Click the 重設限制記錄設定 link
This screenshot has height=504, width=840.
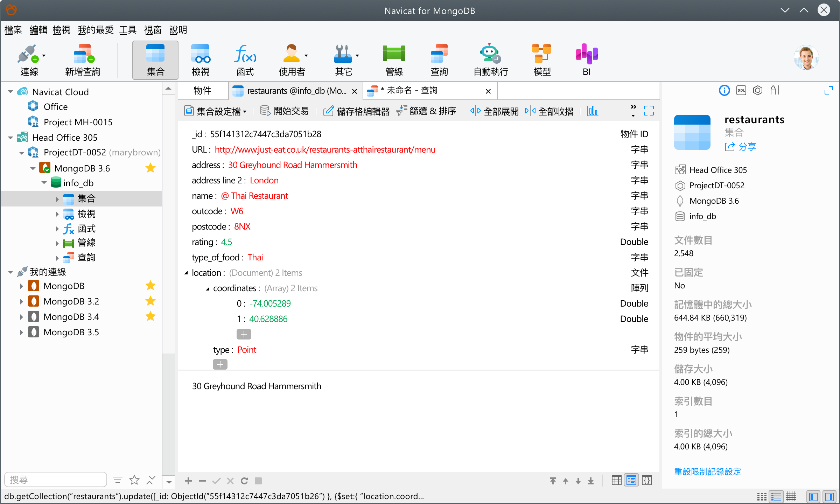coord(707,471)
